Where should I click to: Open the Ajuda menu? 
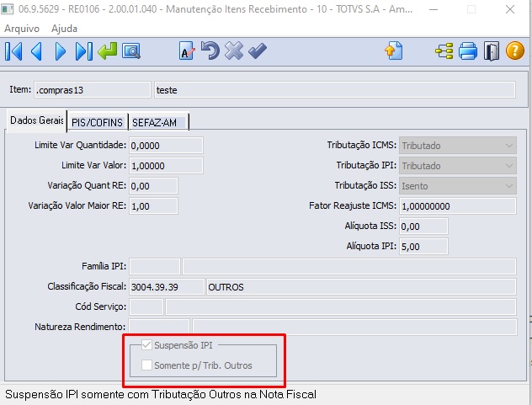coord(64,29)
